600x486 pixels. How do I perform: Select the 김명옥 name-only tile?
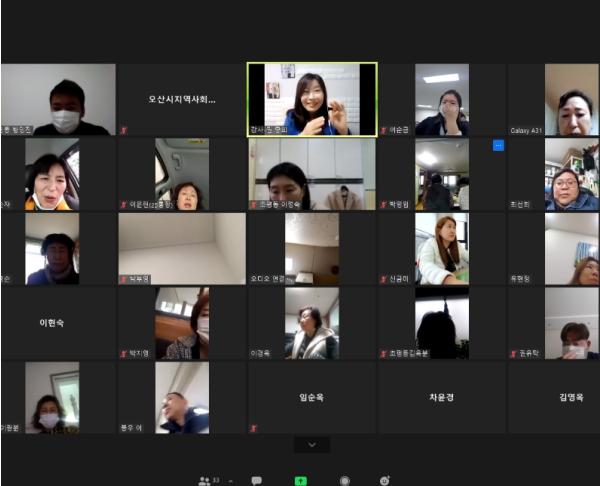[x=554, y=398]
